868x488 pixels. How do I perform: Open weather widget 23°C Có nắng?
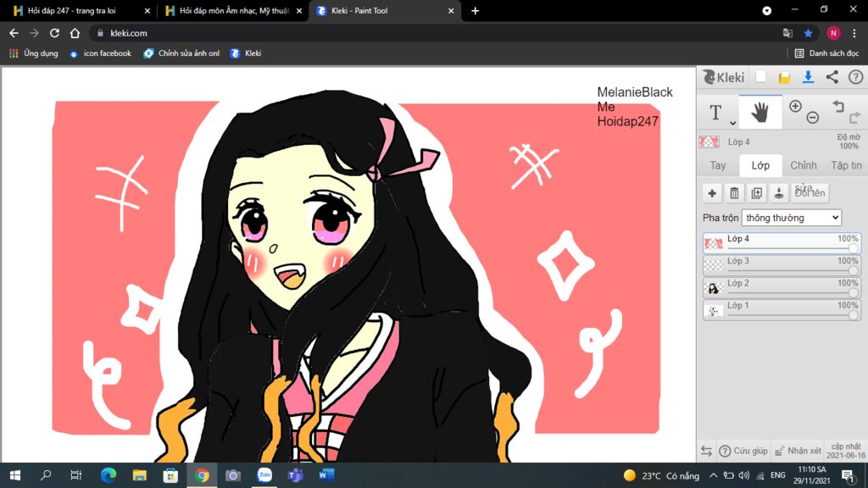click(661, 475)
